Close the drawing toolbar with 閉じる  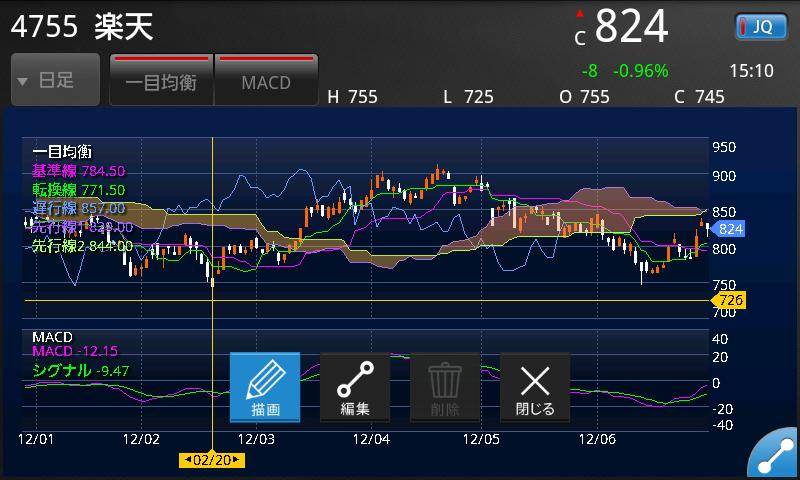coord(535,388)
